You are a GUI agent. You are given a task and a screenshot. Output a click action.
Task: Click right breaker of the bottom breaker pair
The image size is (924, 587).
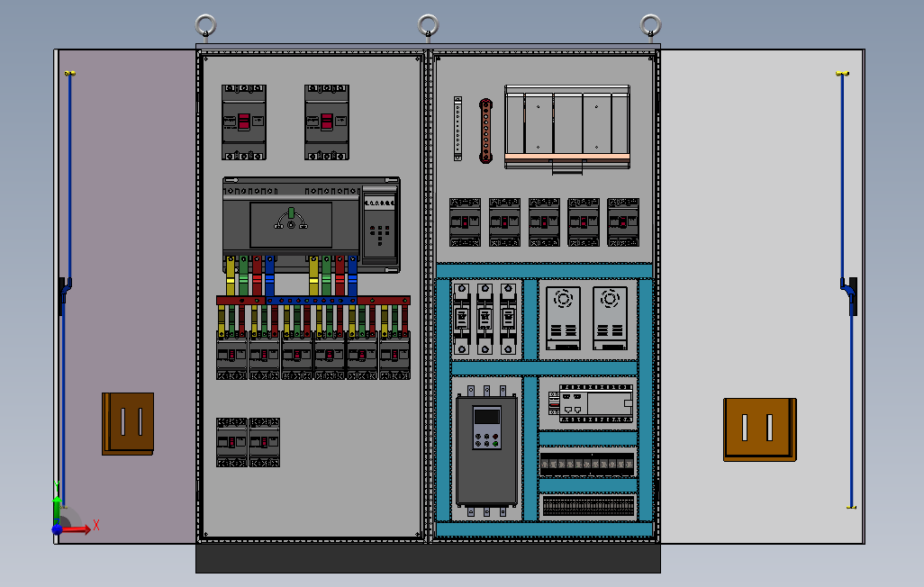click(265, 443)
